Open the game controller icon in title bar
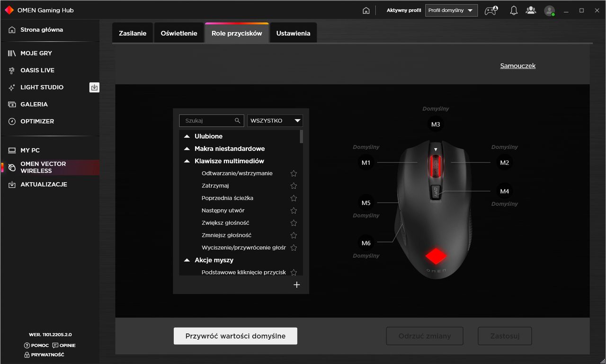606x364 pixels. coord(491,10)
